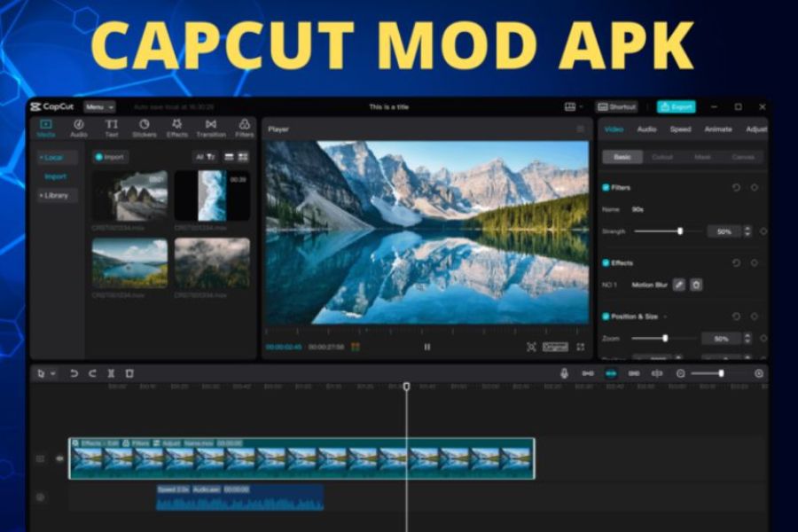The height and width of the screenshot is (532, 798).
Task: Switch media view to grid layout
Action: click(243, 157)
